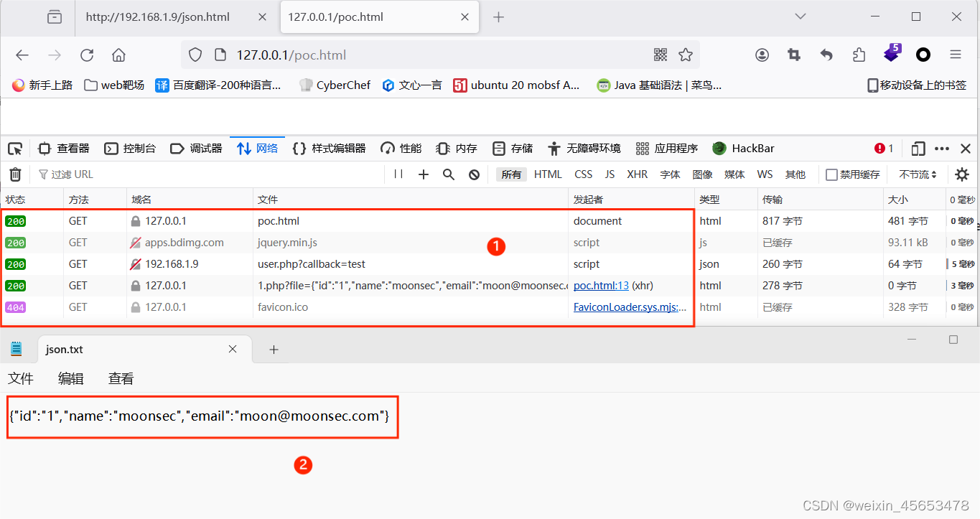Open the tab list chevron dropdown
Image resolution: width=980 pixels, height=519 pixels.
click(800, 16)
